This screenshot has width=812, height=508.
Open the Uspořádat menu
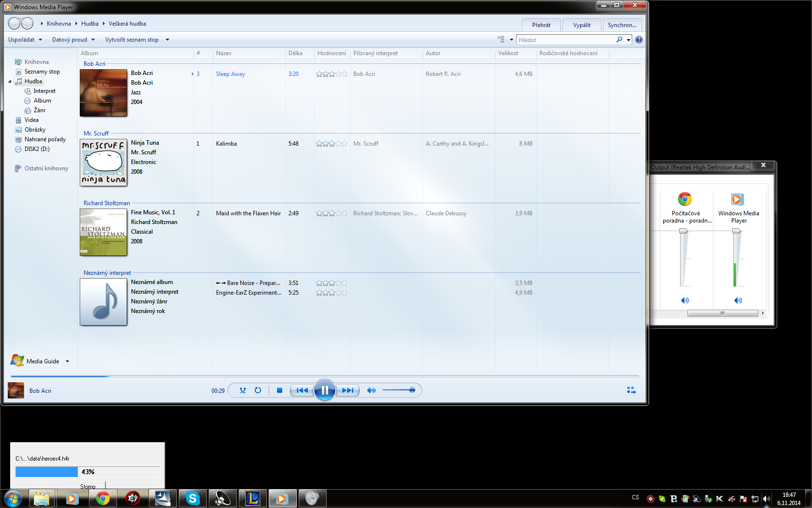click(x=25, y=40)
